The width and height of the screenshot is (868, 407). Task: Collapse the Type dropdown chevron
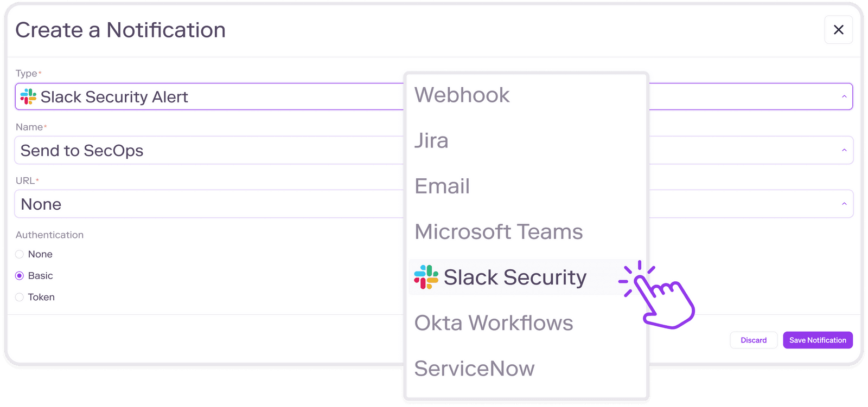point(844,97)
